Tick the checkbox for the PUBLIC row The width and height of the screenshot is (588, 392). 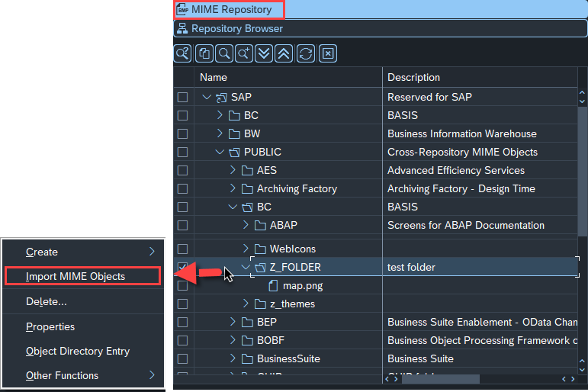click(182, 152)
